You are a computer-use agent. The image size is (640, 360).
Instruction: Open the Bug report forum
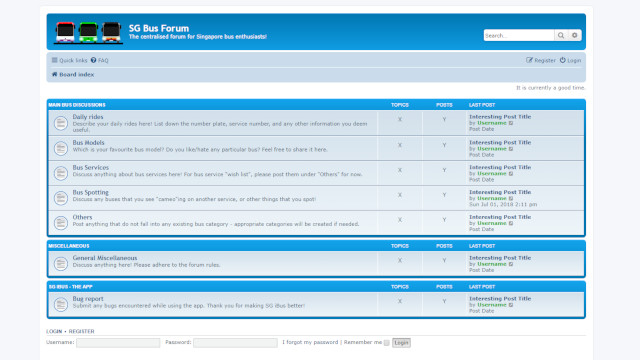coord(88,299)
